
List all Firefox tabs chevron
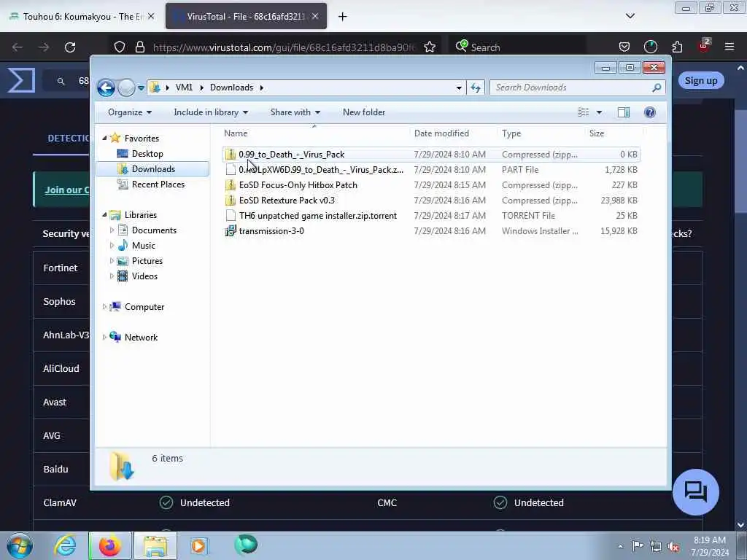tap(630, 16)
